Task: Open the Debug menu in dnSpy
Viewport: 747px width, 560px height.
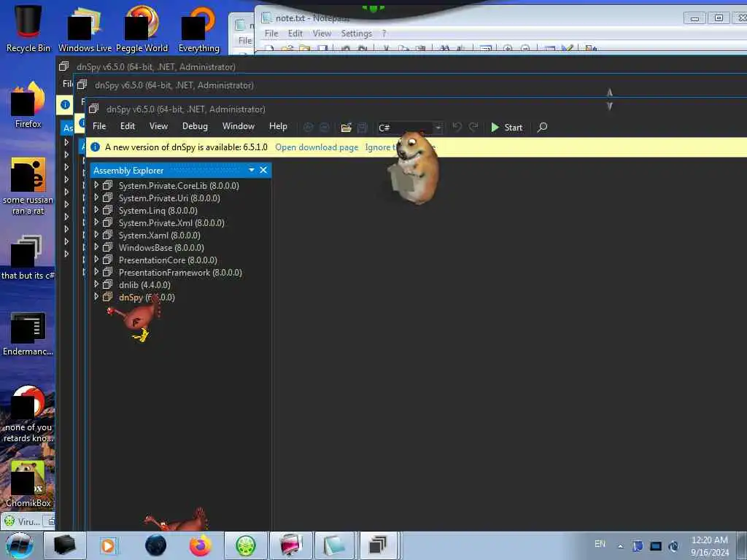Action: point(195,126)
